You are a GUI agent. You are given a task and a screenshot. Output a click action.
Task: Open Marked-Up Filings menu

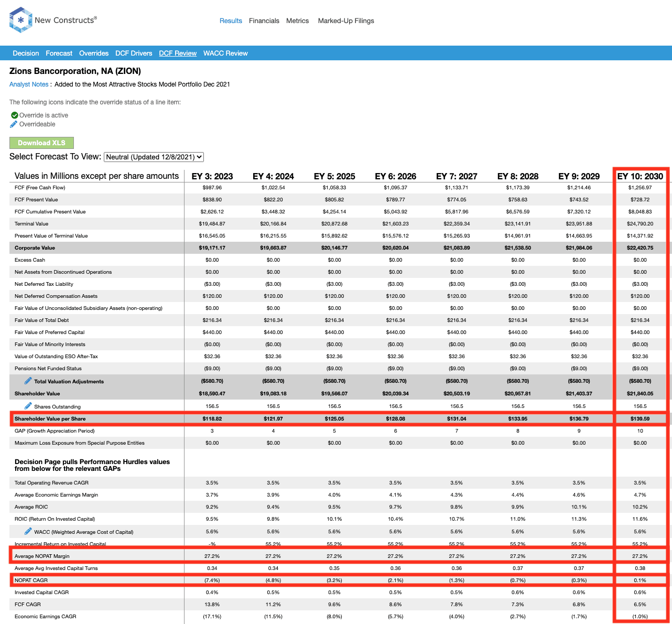[x=346, y=21]
